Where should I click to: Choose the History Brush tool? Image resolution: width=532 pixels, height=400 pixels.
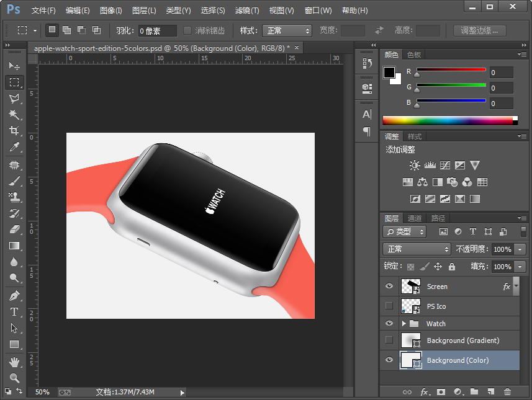(14, 213)
